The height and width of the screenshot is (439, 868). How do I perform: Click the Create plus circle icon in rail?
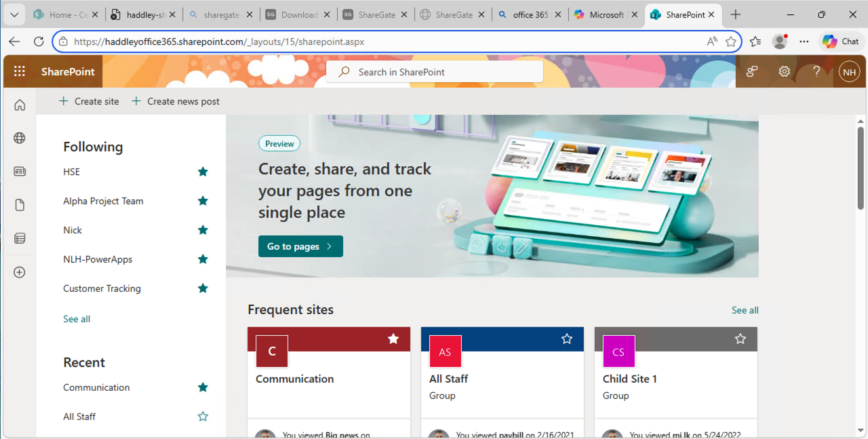point(20,272)
